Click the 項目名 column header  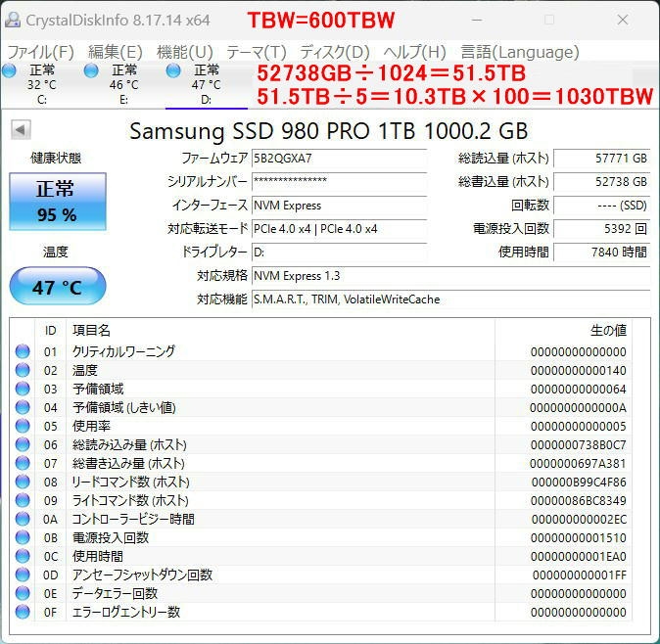coord(280,330)
